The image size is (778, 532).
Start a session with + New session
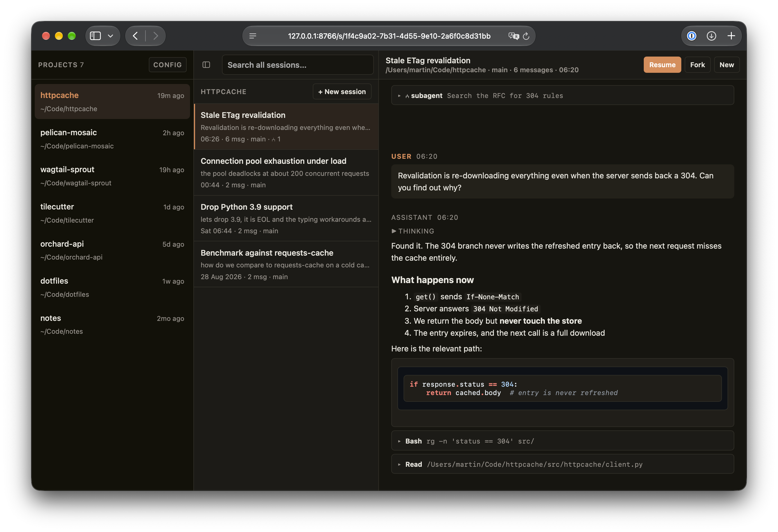coord(342,92)
